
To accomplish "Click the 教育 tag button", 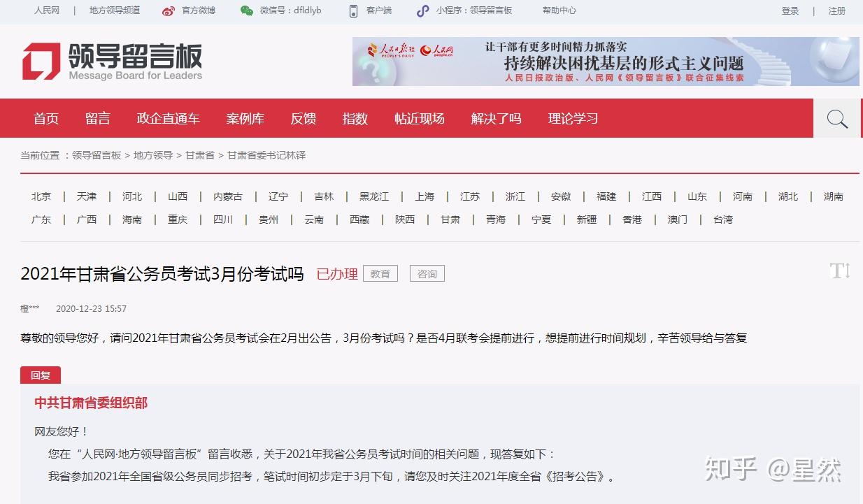I will pyautogui.click(x=380, y=274).
